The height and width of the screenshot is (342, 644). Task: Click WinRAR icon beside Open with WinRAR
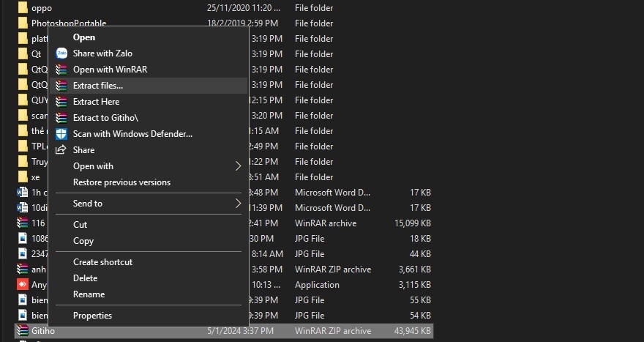tap(61, 70)
